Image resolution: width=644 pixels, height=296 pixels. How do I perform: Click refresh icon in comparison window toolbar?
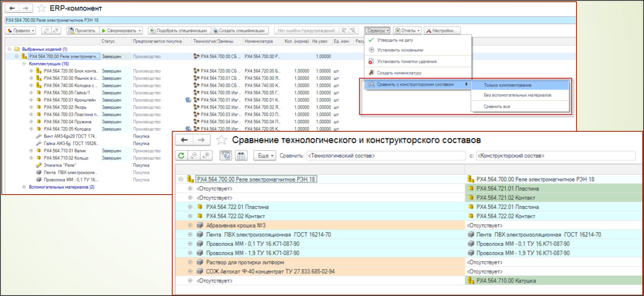(181, 156)
